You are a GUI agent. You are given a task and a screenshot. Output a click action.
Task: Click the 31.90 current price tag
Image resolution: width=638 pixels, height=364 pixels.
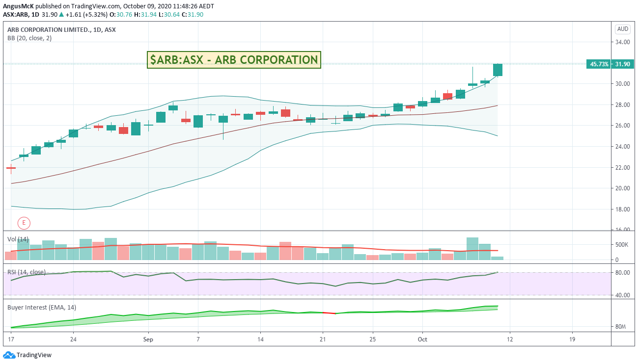click(623, 64)
